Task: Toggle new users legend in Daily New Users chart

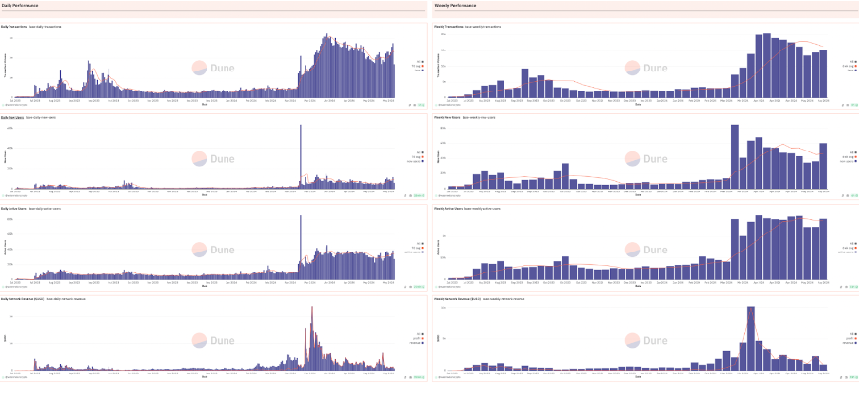Action: click(x=415, y=161)
